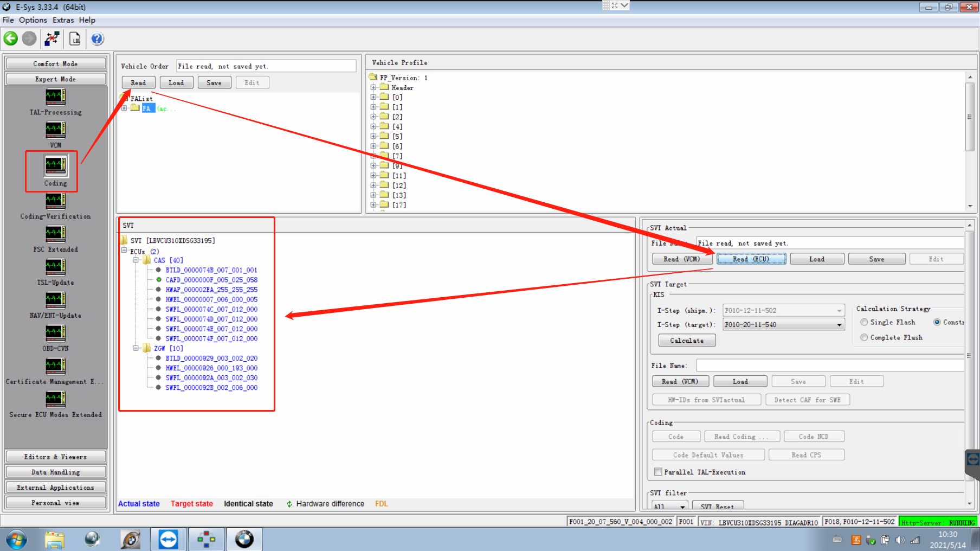Switch to Comfort Mode panel
Viewport: 980px width, 551px height.
tap(55, 63)
